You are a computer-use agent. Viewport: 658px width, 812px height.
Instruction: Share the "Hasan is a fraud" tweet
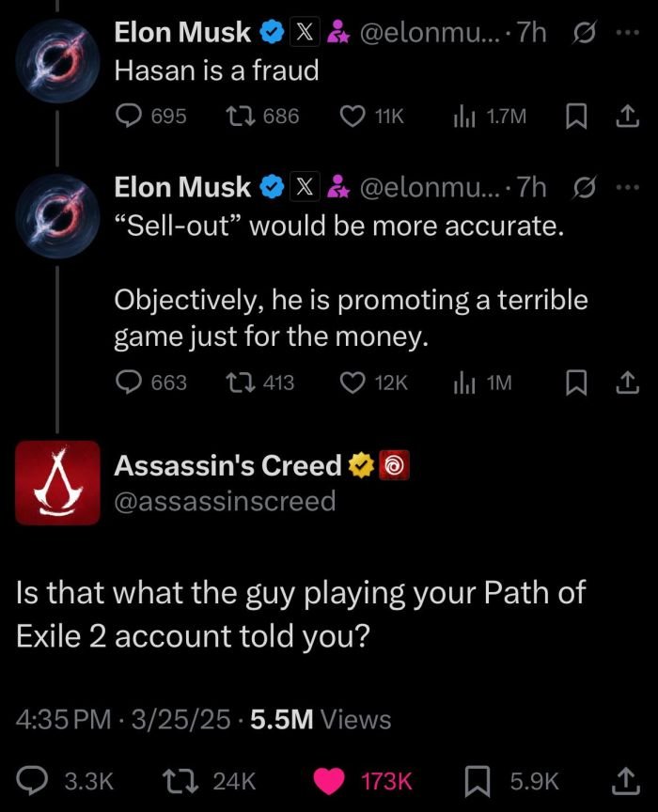(620, 116)
